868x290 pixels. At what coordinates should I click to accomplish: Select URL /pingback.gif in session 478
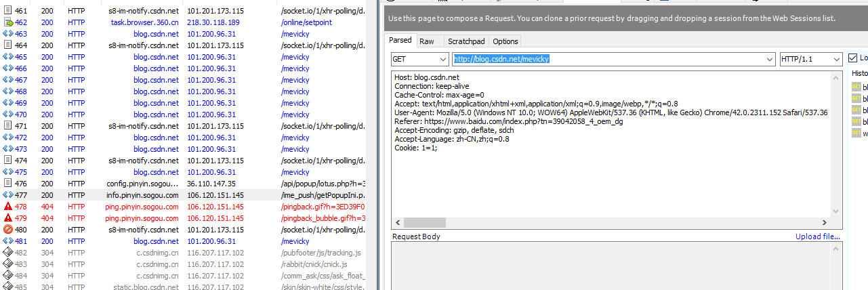323,207
